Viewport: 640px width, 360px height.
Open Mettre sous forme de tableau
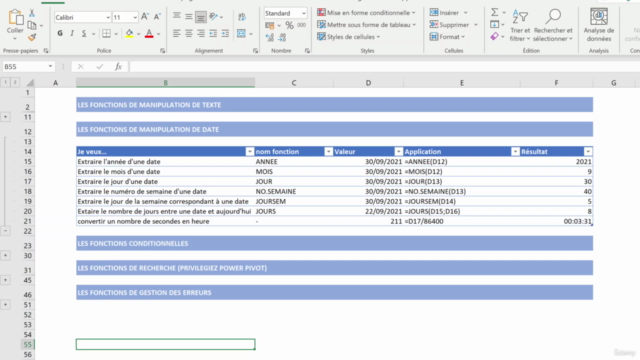point(367,25)
